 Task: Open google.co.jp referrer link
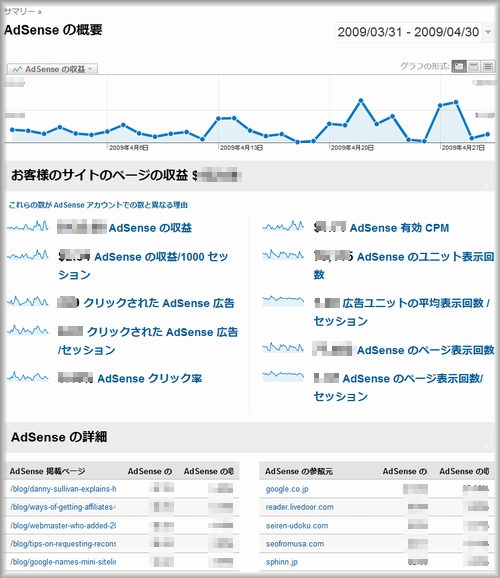point(287,489)
